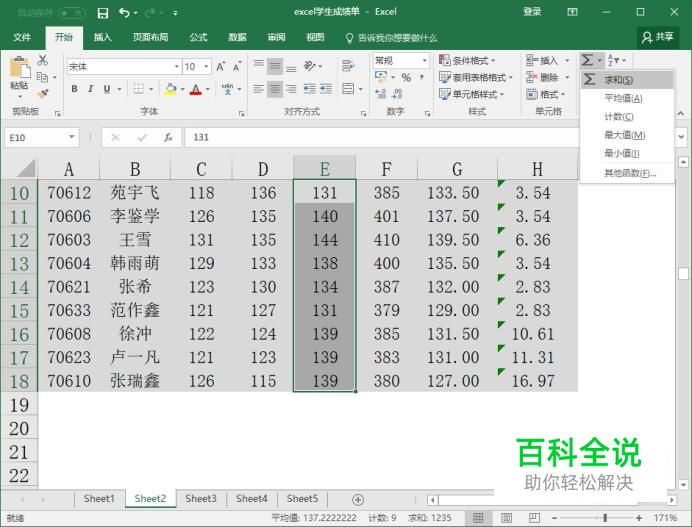This screenshot has height=527, width=692.
Task: Click the Cut scissors icon
Action: point(43,60)
